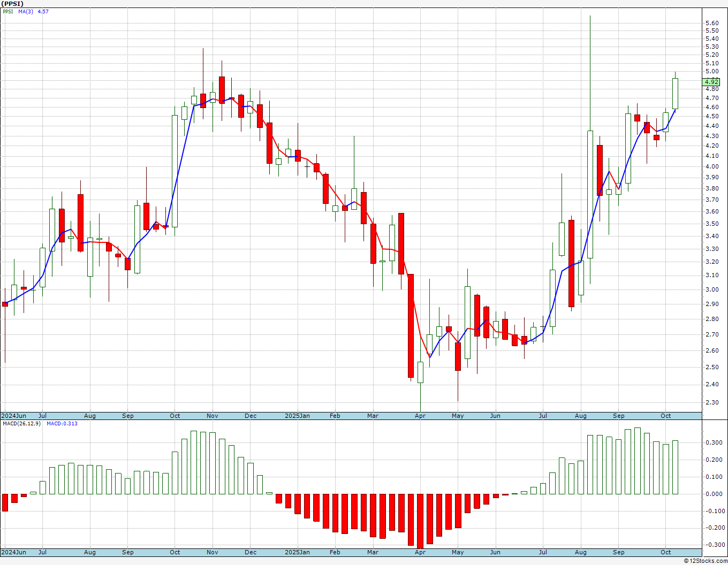Click Jun on the MACD panel time axis
The width and height of the screenshot is (728, 565).
[495, 552]
